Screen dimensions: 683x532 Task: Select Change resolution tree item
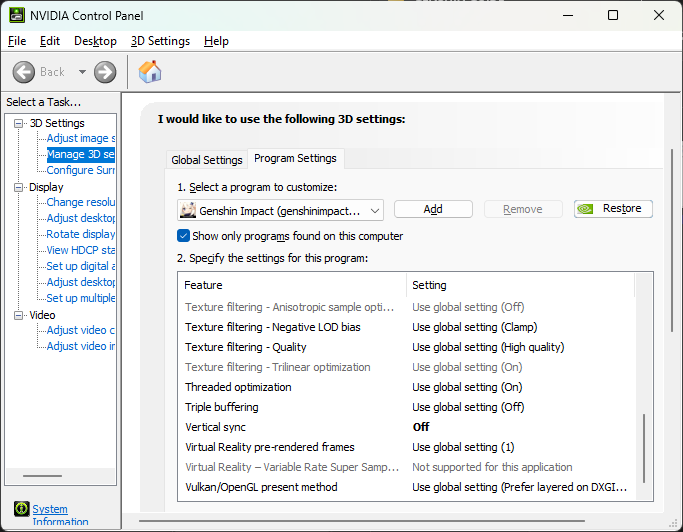[x=81, y=202]
